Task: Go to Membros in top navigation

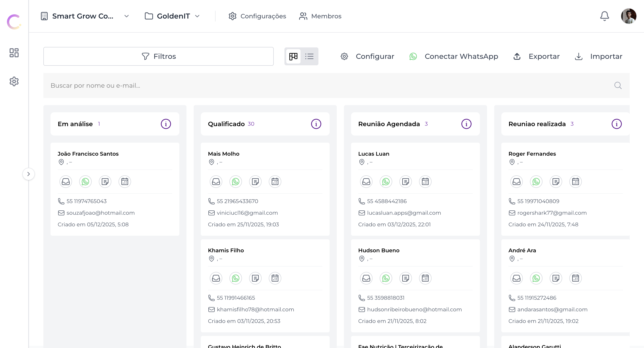Action: [x=320, y=16]
